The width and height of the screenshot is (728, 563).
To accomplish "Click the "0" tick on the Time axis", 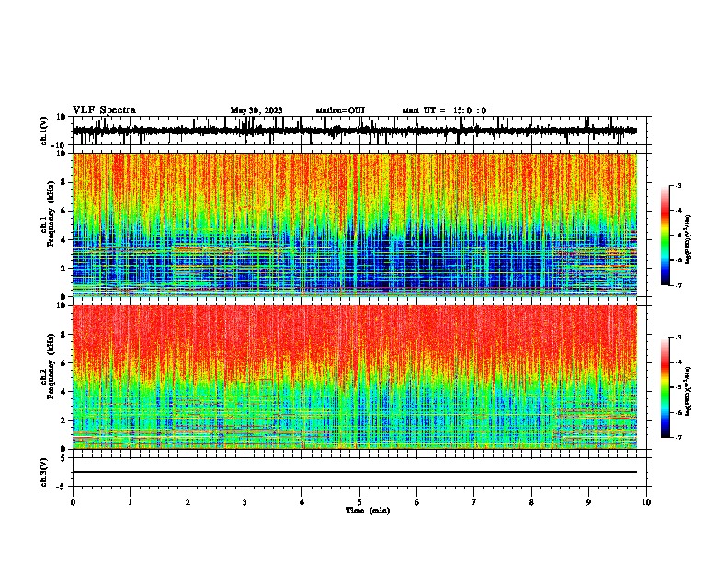I will (x=73, y=502).
